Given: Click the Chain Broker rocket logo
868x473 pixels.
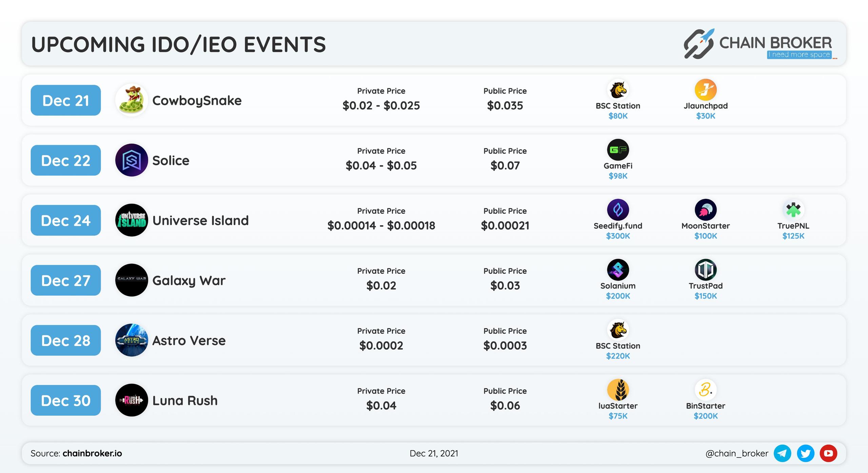Looking at the screenshot, I should tap(699, 44).
